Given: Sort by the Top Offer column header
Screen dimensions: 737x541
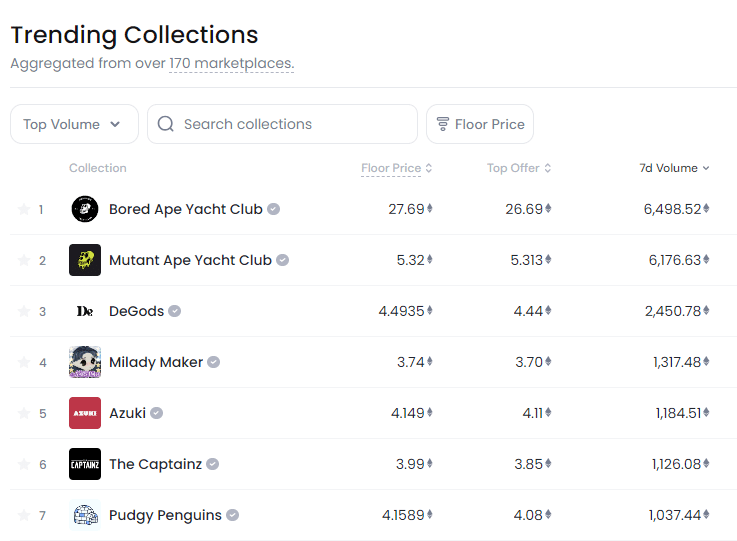Looking at the screenshot, I should [518, 168].
